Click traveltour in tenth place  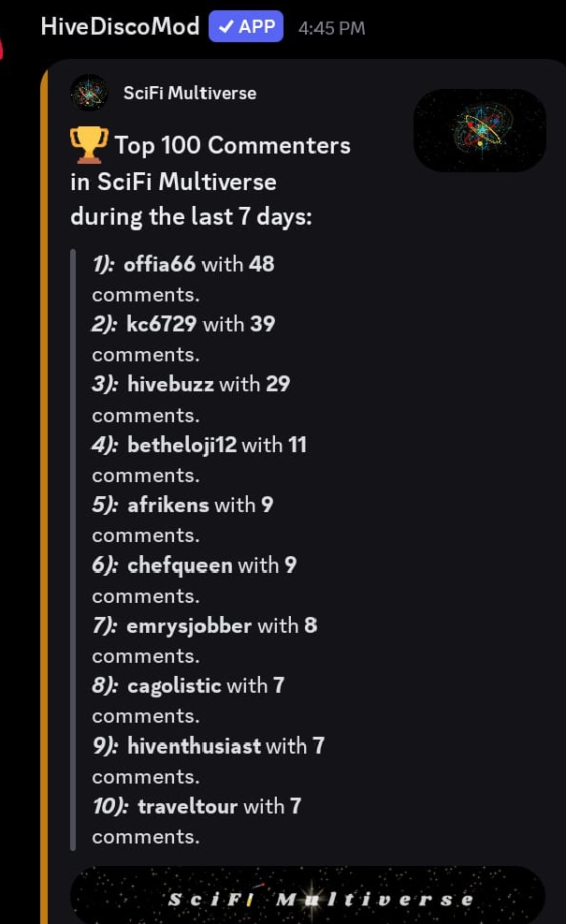coord(188,805)
